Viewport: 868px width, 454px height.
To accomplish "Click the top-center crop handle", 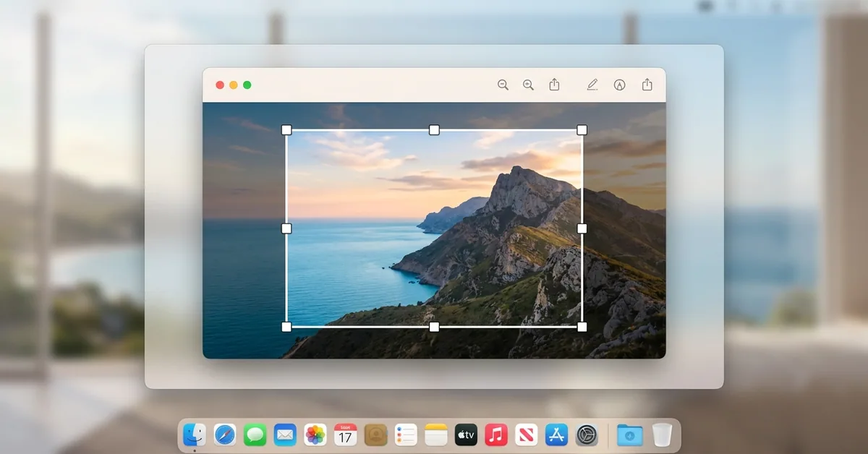I will point(434,130).
